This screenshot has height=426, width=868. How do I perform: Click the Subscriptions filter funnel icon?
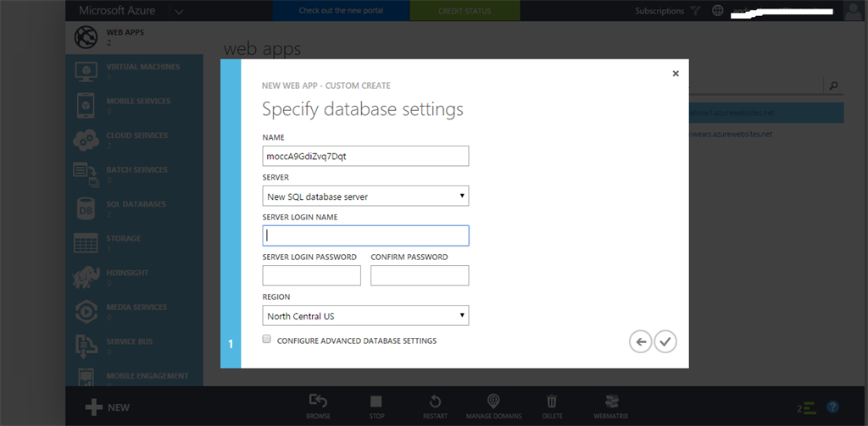[x=695, y=10]
